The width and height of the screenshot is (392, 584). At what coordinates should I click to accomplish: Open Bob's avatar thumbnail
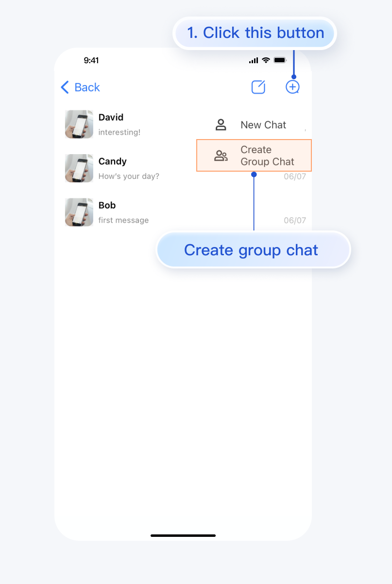79,212
